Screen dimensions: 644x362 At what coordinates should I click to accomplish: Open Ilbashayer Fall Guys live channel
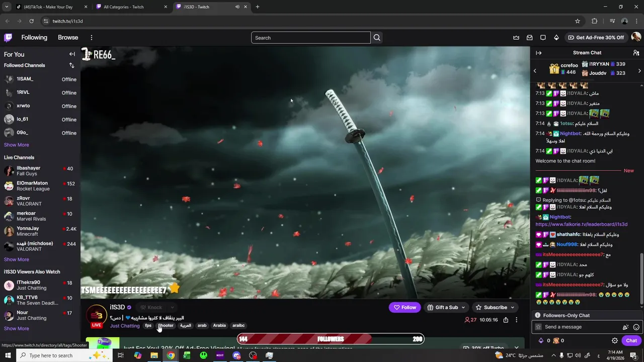[40, 171]
